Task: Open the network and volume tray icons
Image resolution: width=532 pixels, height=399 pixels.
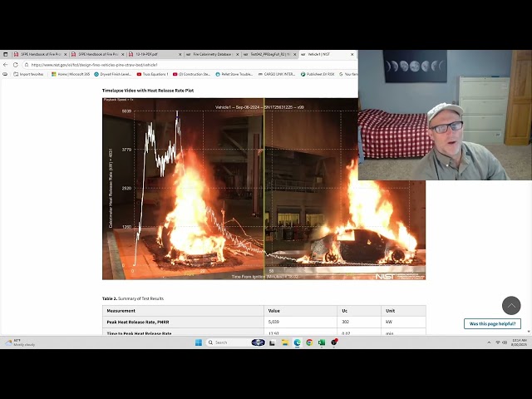Action: pos(500,342)
